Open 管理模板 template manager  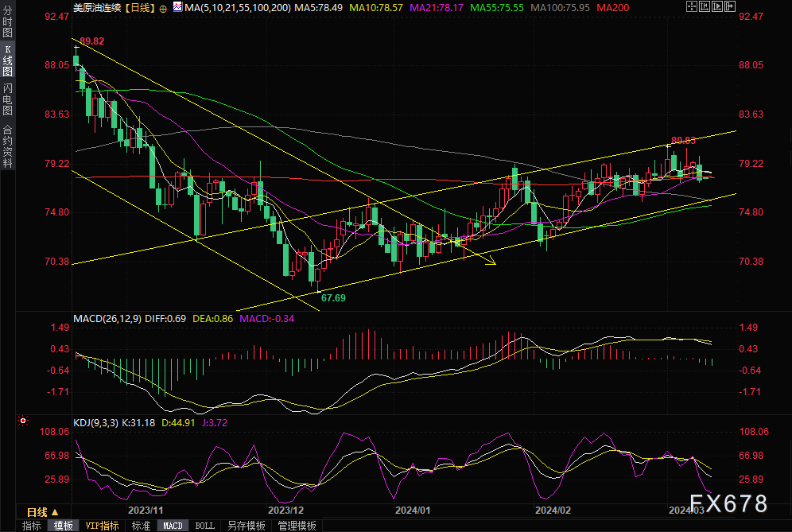coord(297,526)
